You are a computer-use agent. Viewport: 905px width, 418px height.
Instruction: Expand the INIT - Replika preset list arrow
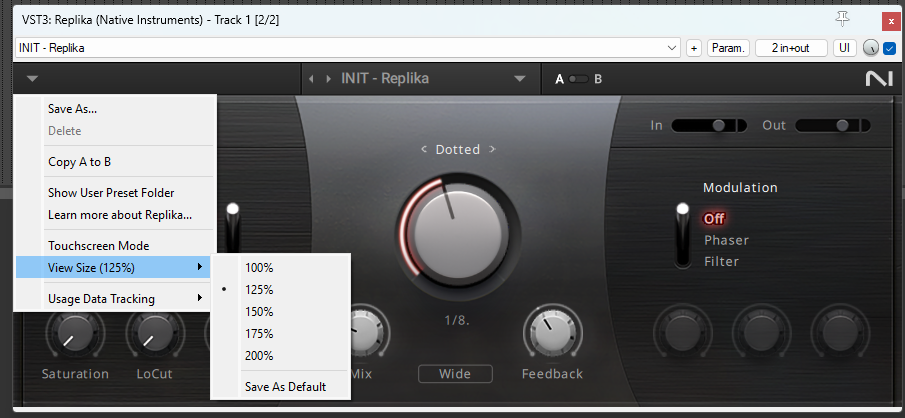coord(519,79)
